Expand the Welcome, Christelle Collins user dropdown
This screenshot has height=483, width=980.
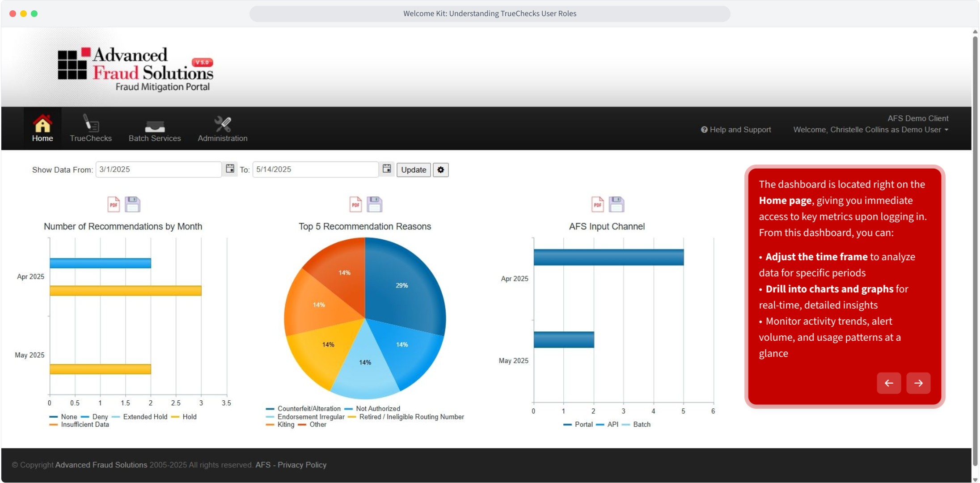pyautogui.click(x=871, y=130)
